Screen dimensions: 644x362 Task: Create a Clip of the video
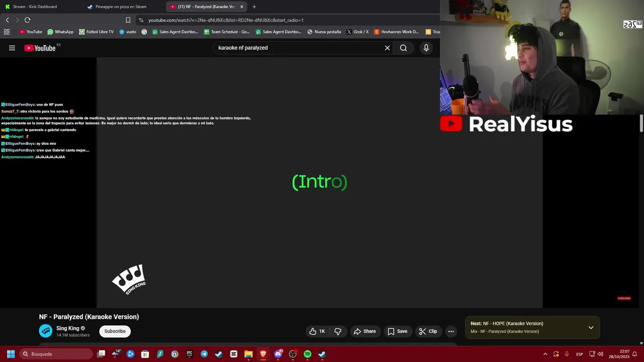pyautogui.click(x=428, y=331)
